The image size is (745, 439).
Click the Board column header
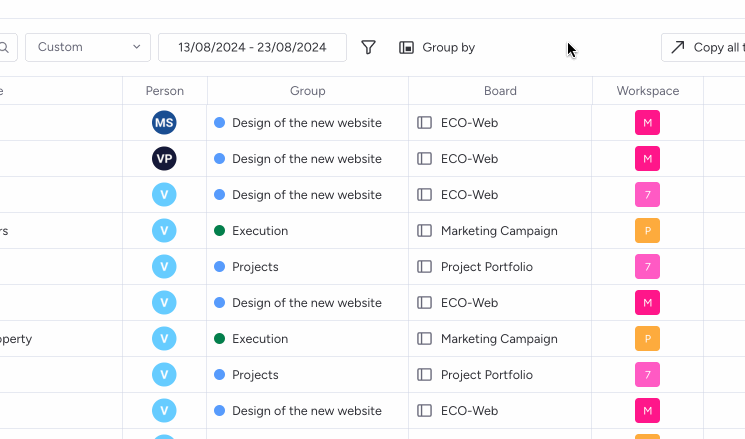click(x=500, y=91)
